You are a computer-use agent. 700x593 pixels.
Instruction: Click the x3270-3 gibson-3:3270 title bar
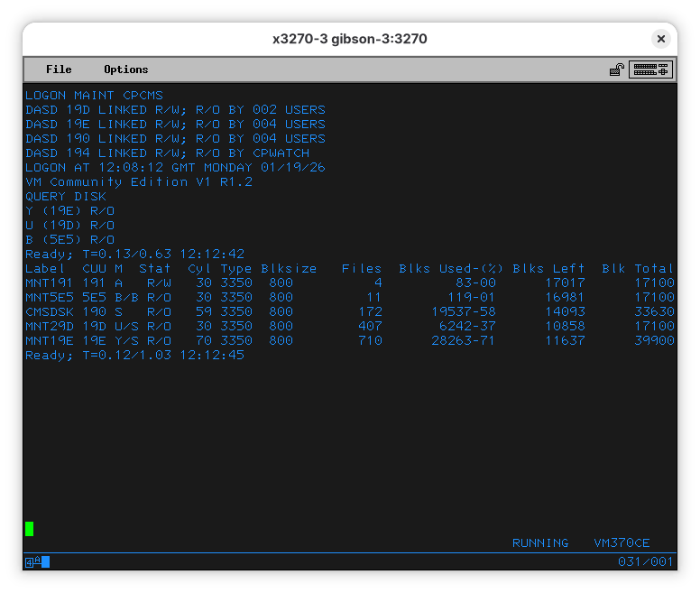[350, 39]
